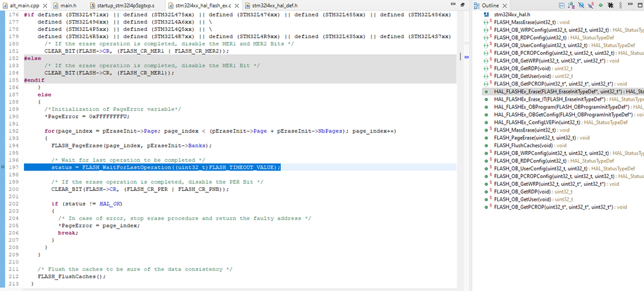Click CLEAR_BIT with FLASH_CR_MER1 | FLASH_CR_MER2 line
The image size is (644, 291).
pyautogui.click(x=136, y=51)
